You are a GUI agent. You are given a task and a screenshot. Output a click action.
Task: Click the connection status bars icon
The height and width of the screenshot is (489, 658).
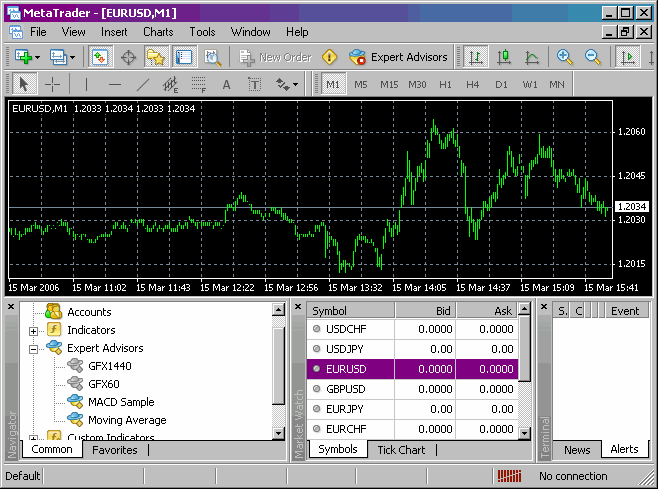[509, 476]
